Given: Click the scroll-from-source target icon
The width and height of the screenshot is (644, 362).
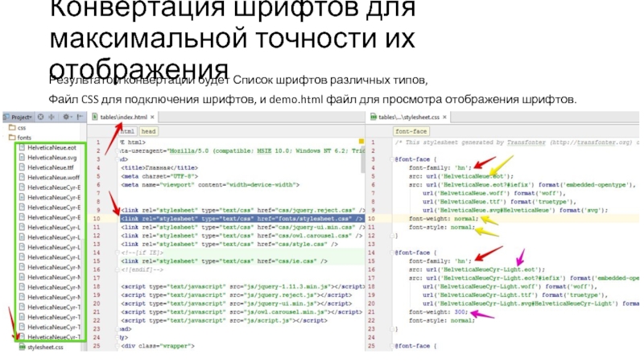Looking at the screenshot, I should click(41, 117).
